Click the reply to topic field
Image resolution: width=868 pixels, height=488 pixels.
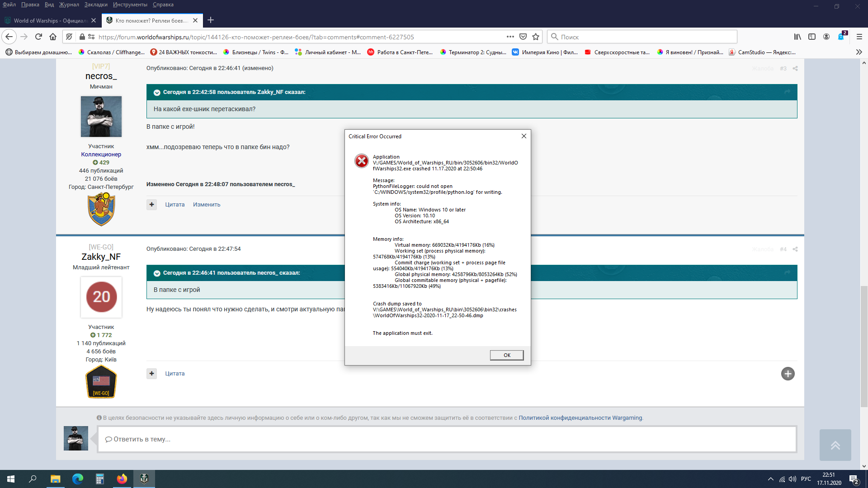point(447,439)
